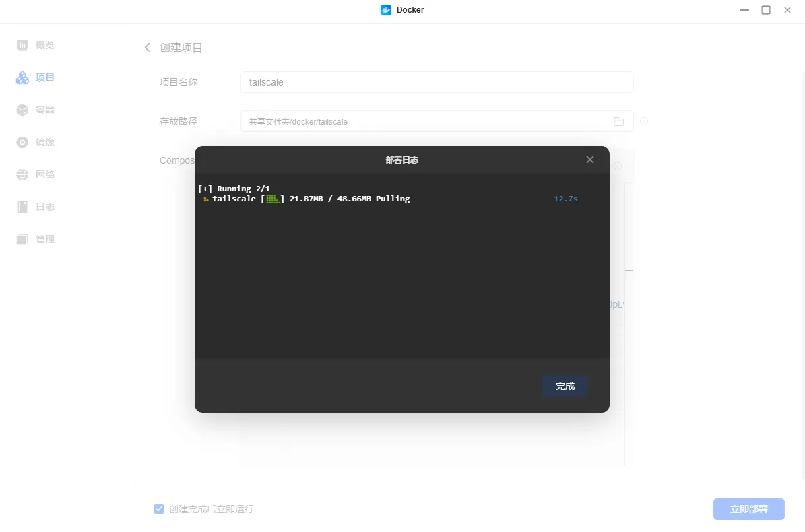Click the folder browse icon in 存放路径 field
Image resolution: width=805 pixels, height=532 pixels.
(x=618, y=122)
